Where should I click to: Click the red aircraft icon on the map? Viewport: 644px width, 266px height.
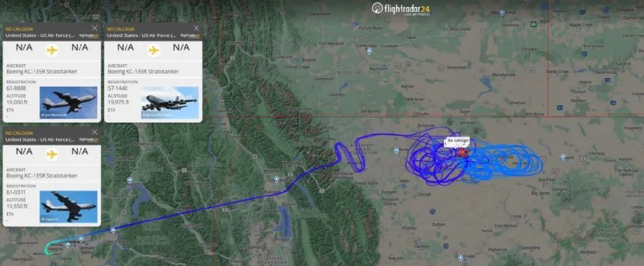pos(462,152)
